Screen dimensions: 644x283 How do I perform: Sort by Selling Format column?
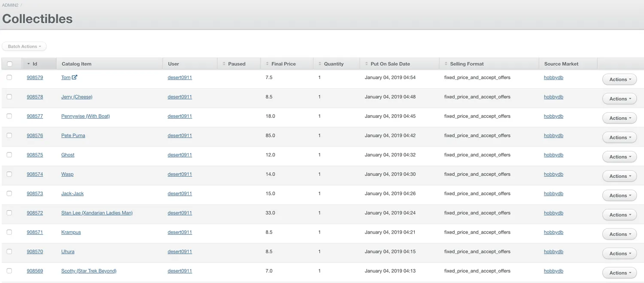467,64
